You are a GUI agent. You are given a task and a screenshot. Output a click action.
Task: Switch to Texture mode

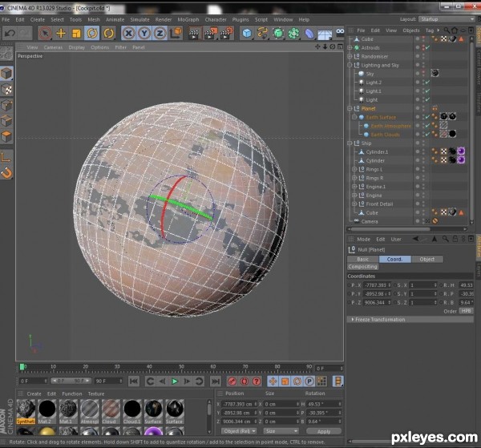[x=6, y=90]
